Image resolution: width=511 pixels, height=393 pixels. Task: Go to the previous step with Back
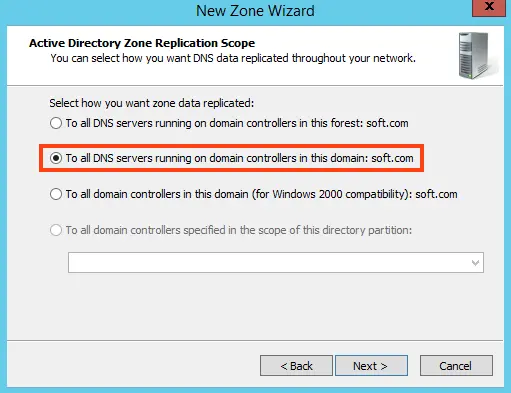(296, 366)
